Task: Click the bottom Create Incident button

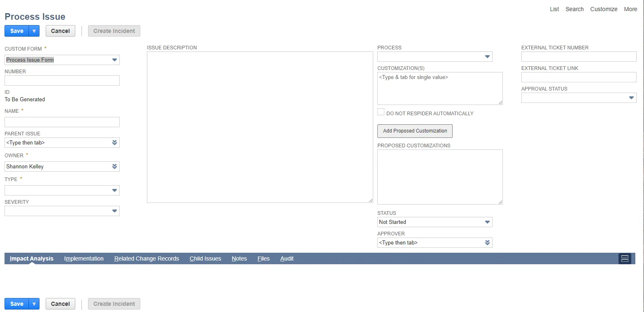Action: [x=114, y=304]
